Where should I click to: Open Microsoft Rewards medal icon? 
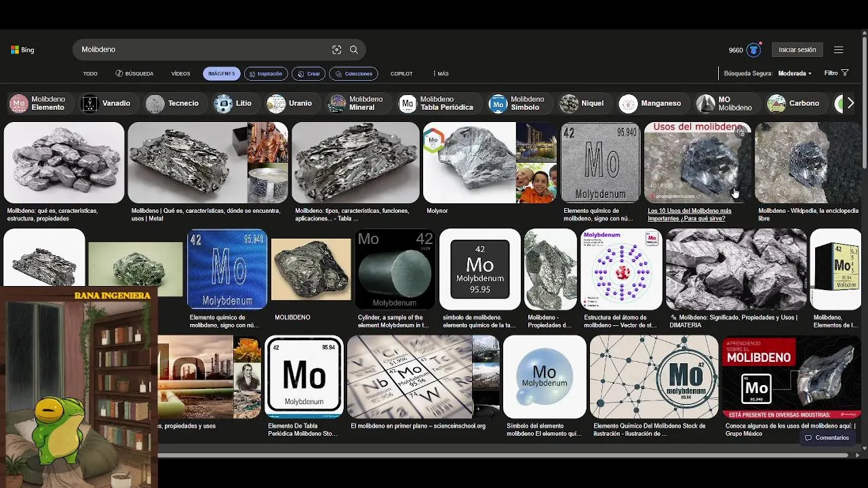tap(753, 49)
